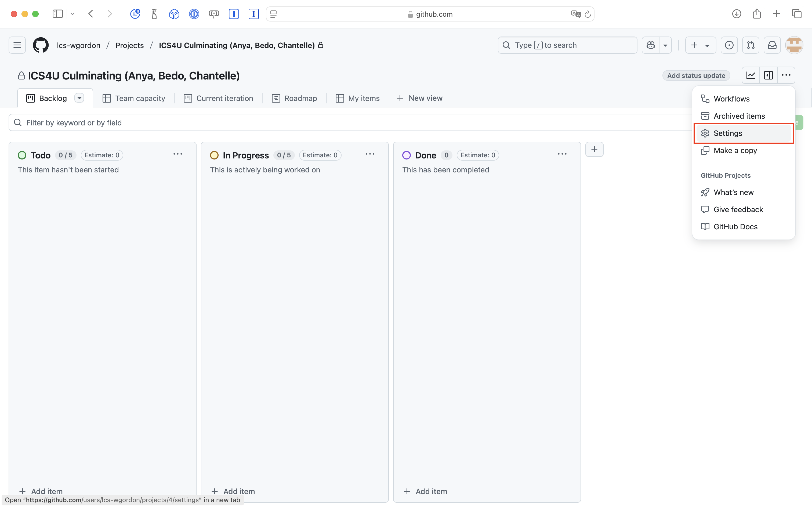Open the Insights chart icon
This screenshot has height=507, width=812.
click(750, 75)
